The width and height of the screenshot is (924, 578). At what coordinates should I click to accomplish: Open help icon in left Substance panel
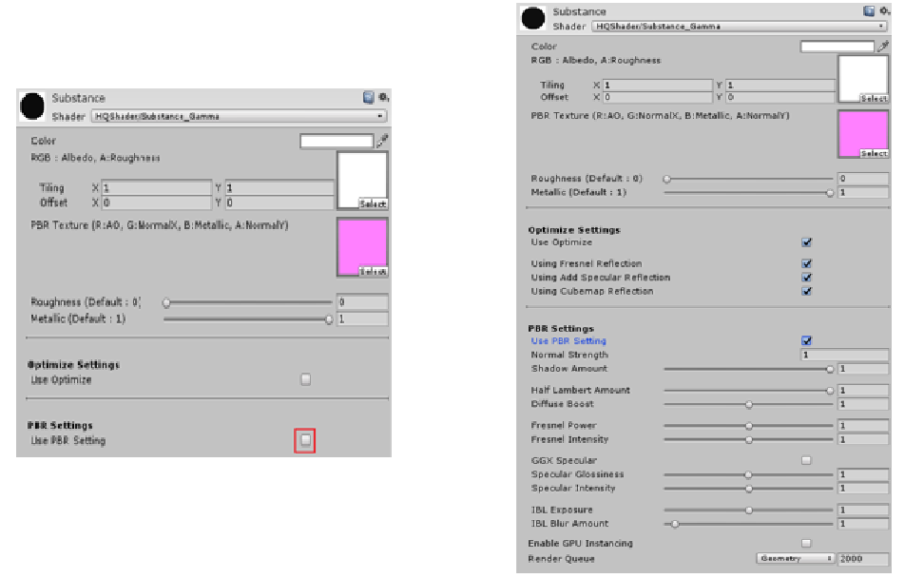coord(368,97)
